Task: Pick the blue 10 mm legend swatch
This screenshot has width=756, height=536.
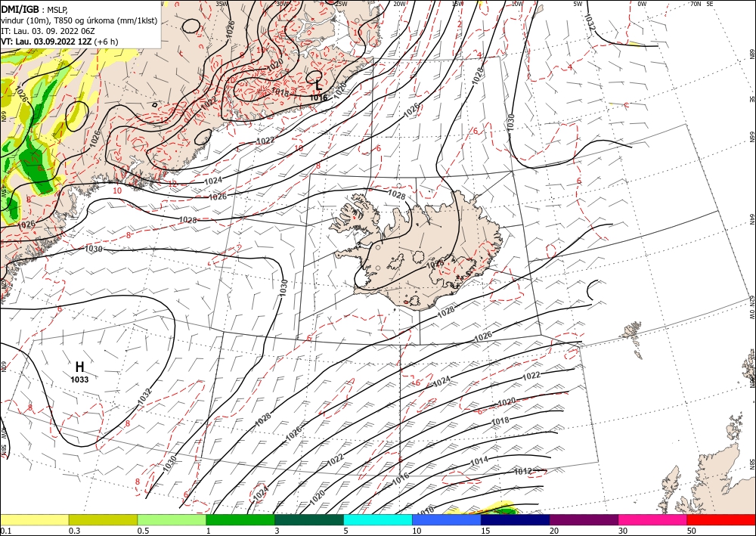Action: (447, 519)
